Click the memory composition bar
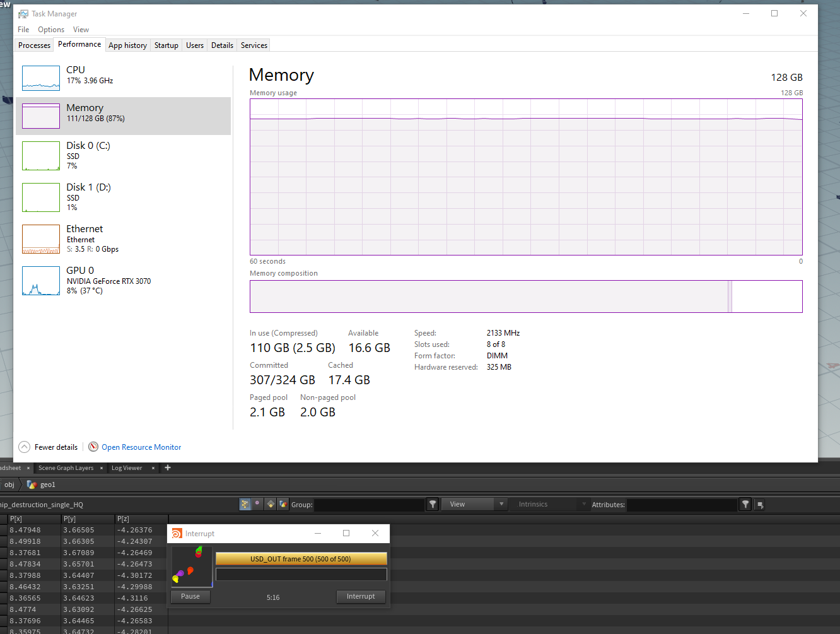 526,296
